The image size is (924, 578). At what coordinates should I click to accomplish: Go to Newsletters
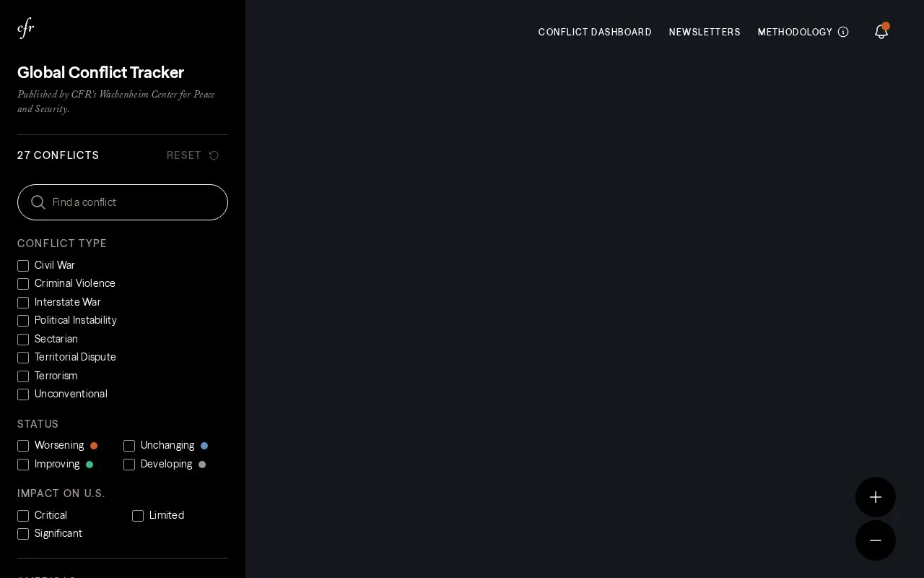click(x=705, y=32)
